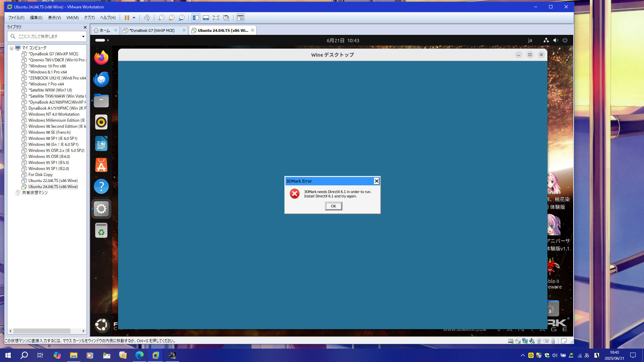Open the power icon in the GNOME top bar

[x=565, y=40]
